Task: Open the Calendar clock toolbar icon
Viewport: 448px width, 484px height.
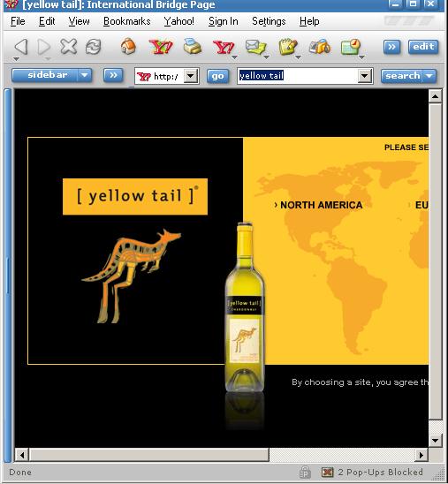Action: point(351,47)
